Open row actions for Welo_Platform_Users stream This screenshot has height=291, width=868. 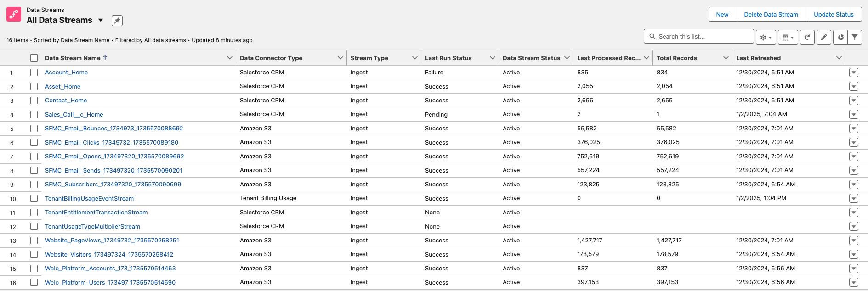(x=854, y=282)
